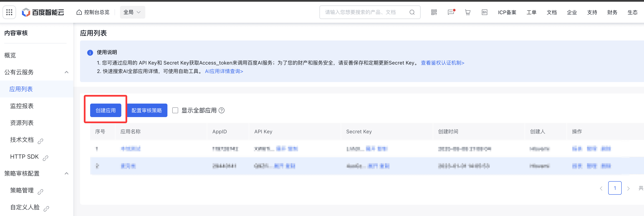This screenshot has height=216, width=644.
Task: Open the nine-dot product grid menu
Action: coord(9,12)
